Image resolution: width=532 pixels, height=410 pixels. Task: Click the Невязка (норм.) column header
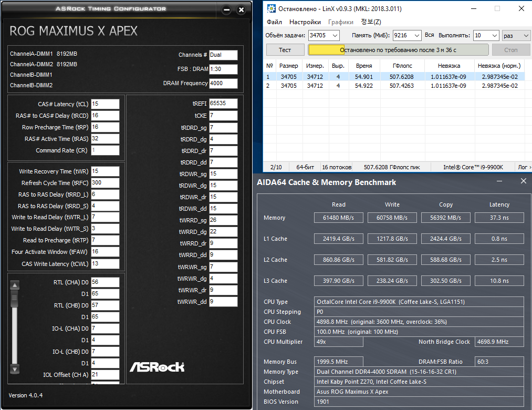[499, 66]
